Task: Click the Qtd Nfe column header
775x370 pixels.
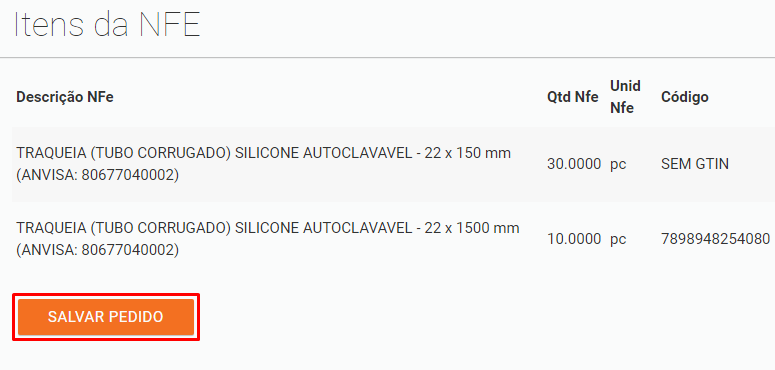Action: click(572, 97)
